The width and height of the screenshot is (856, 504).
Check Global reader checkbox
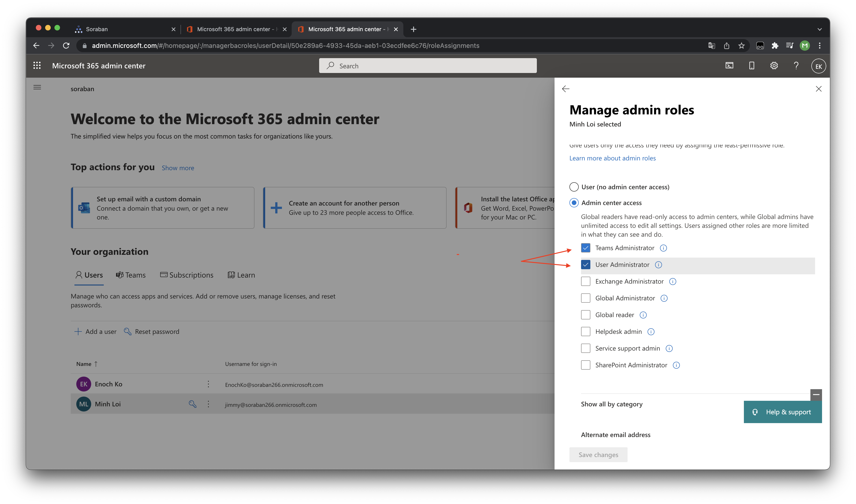coord(585,315)
